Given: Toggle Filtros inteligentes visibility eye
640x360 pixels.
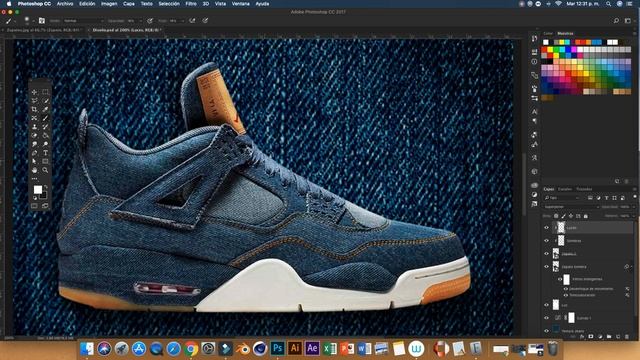Looking at the screenshot, I should (x=560, y=280).
